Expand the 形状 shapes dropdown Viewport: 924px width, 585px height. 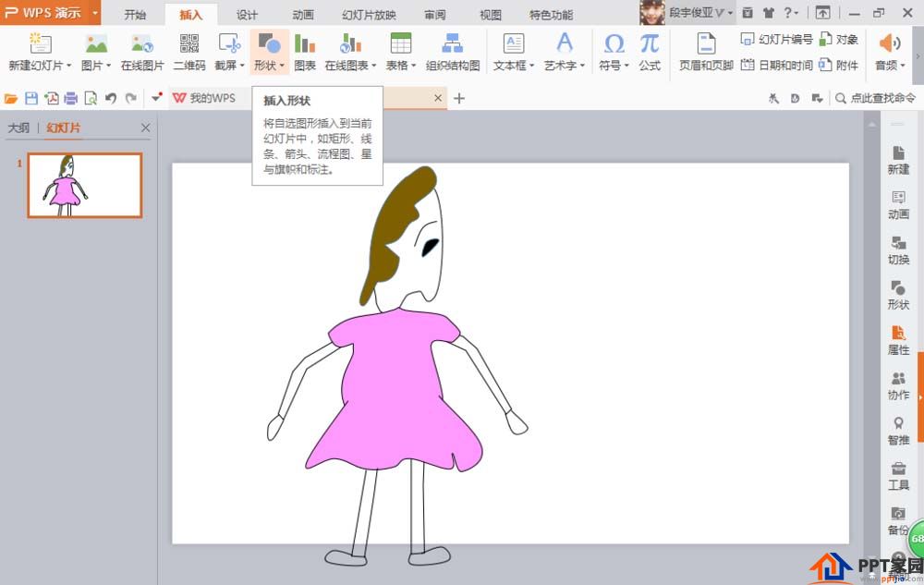[282, 67]
